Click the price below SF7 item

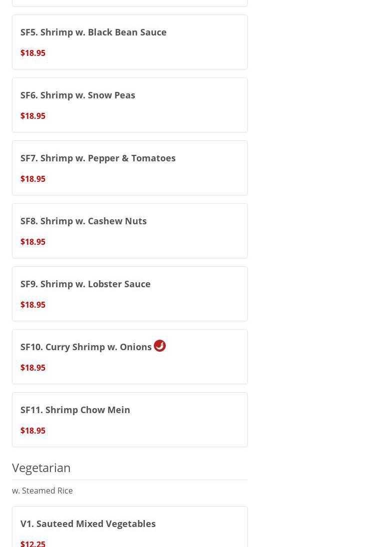coord(33,179)
